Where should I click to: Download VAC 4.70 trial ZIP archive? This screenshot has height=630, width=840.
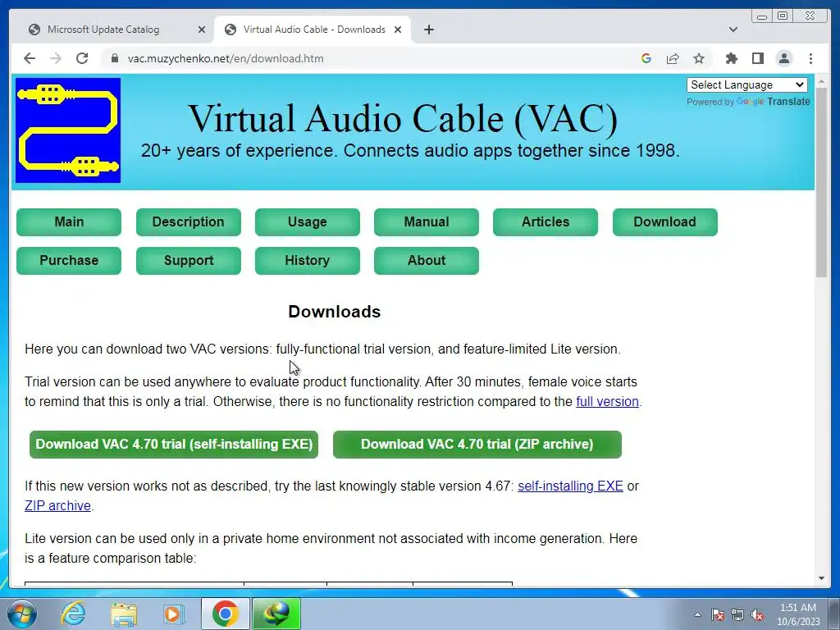click(x=477, y=444)
